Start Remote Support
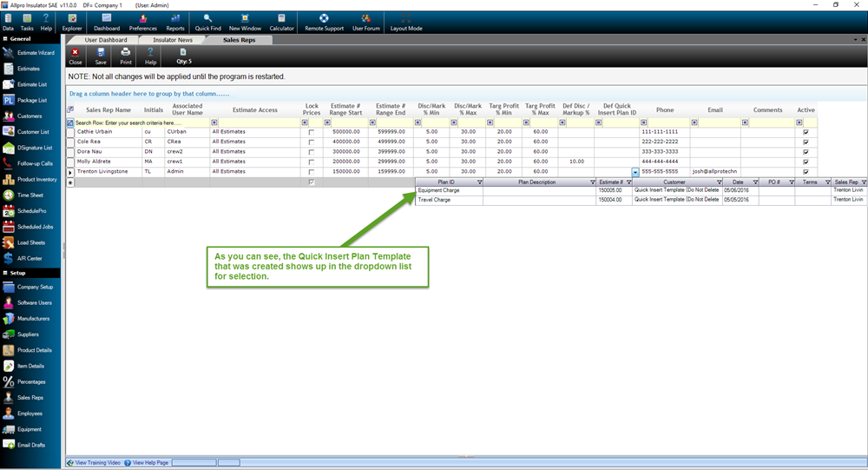The width and height of the screenshot is (868, 470). 324,23
